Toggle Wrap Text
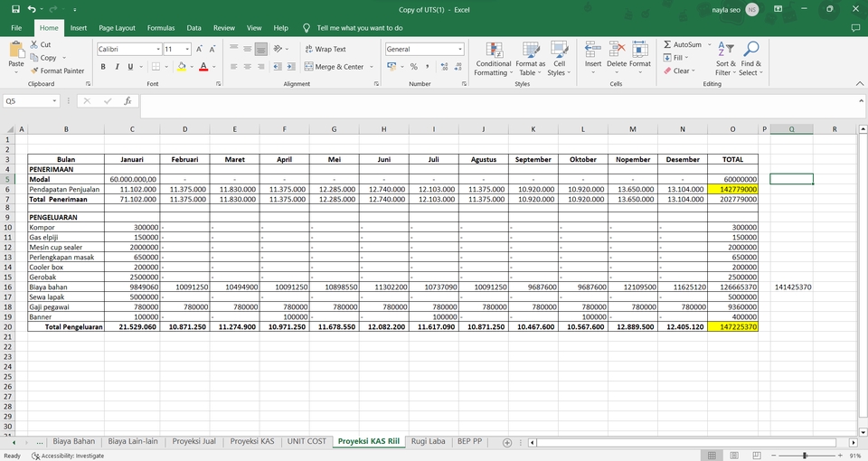The image size is (868, 461). coord(325,49)
